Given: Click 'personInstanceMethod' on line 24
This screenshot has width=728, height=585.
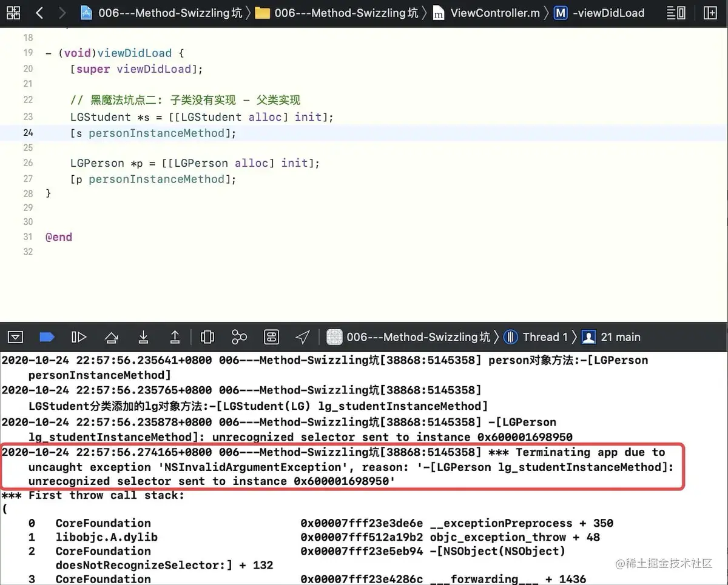Looking at the screenshot, I should pyautogui.click(x=157, y=133).
